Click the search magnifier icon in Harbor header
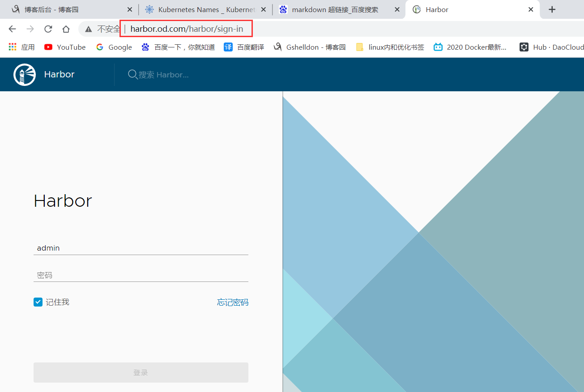584x392 pixels. point(132,75)
